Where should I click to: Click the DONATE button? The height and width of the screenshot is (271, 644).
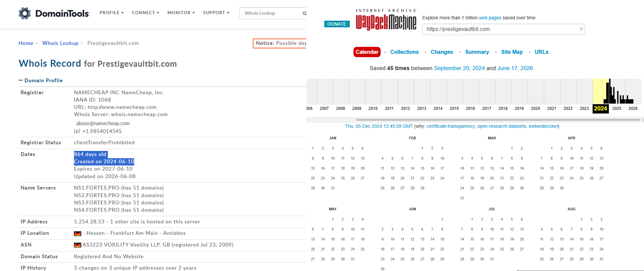(337, 24)
